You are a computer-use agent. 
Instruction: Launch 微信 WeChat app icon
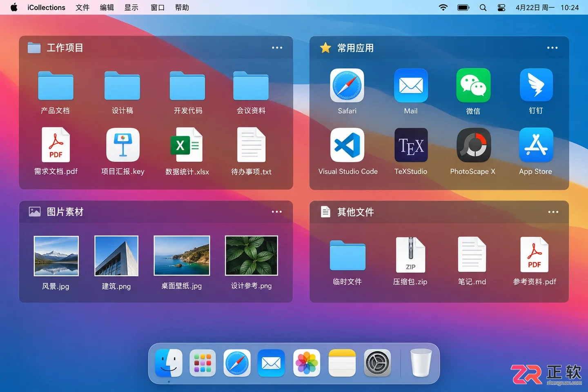tap(473, 85)
